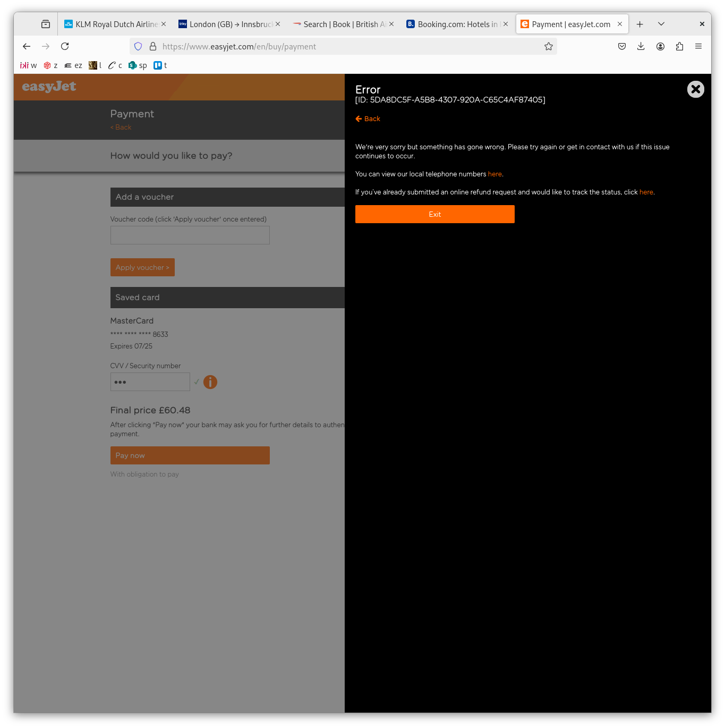725x728 pixels.
Task: Click 'How would you like to pay?' heading
Action: [x=171, y=156]
